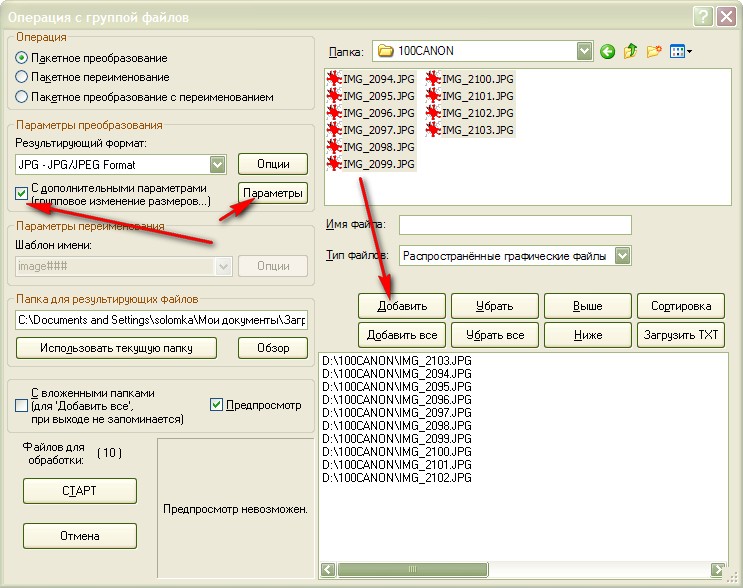Click the Create New Folder icon

655,51
